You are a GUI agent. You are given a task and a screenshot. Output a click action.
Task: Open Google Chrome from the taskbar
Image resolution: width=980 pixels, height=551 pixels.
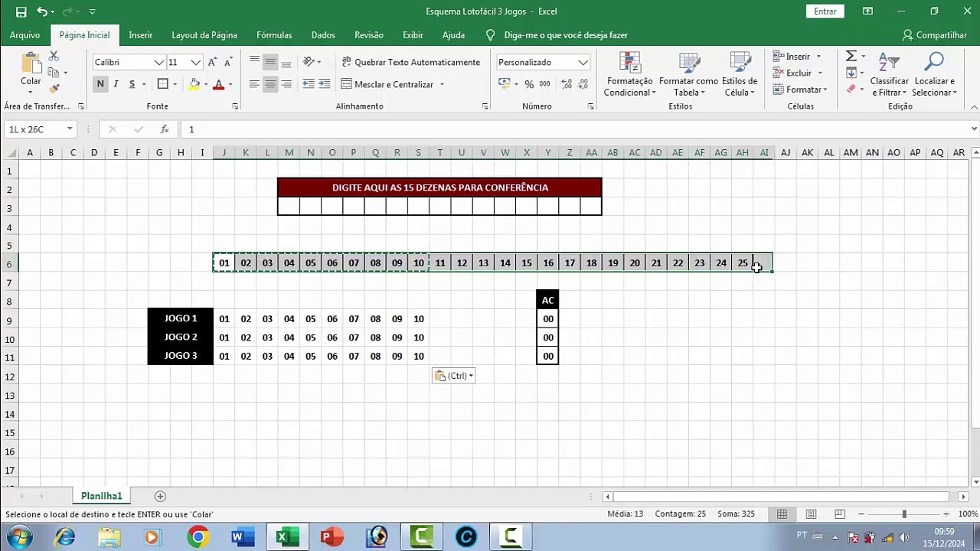point(198,537)
